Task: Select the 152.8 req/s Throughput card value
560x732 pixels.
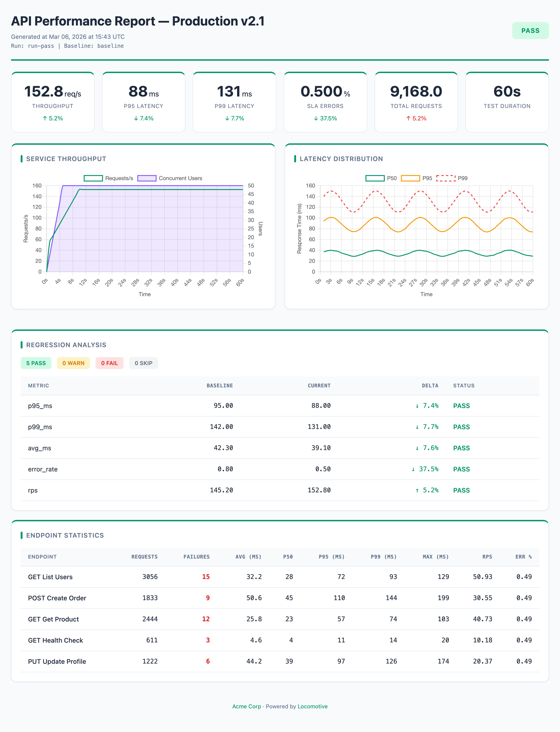Action: tap(53, 92)
